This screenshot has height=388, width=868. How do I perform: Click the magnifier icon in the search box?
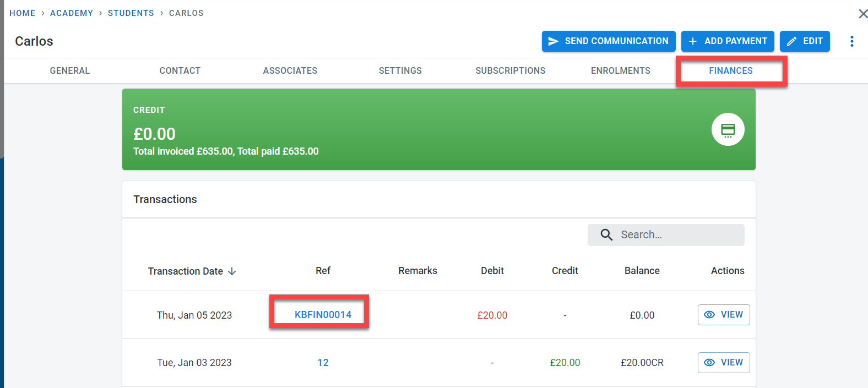tap(606, 235)
